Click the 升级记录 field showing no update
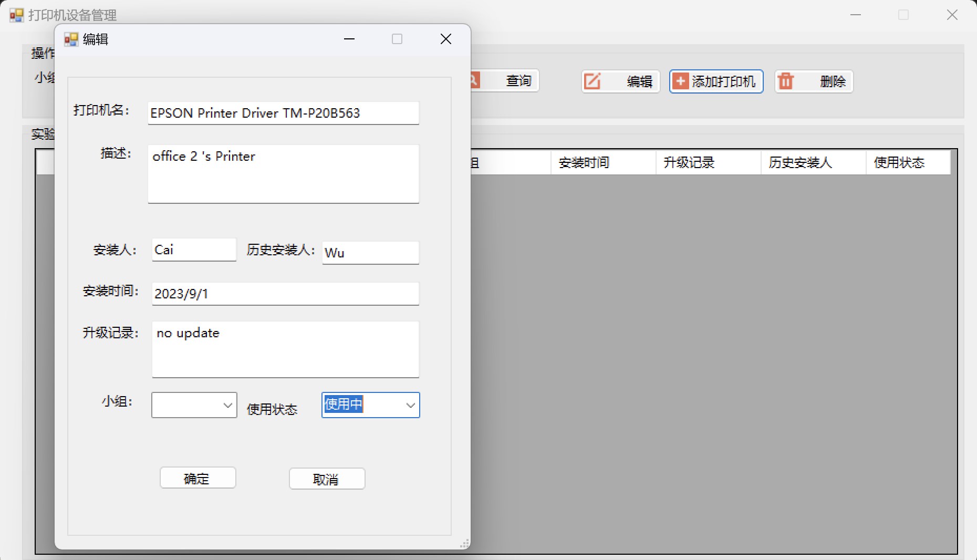977x560 pixels. coord(285,349)
